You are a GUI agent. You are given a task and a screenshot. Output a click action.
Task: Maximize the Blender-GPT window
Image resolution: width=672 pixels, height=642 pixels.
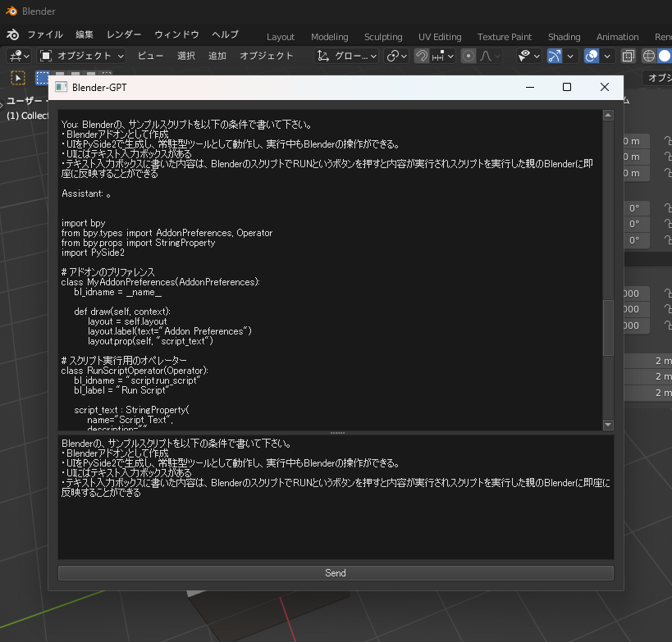[x=567, y=88]
